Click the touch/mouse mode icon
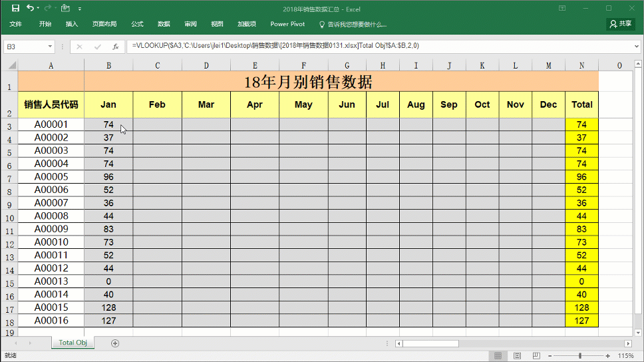Image resolution: width=644 pixels, height=362 pixels. (x=65, y=8)
